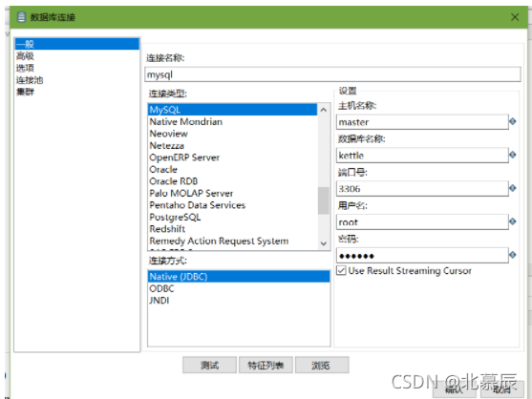The image size is (532, 399).
Task: Click database icon in dialog title bar
Action: click(21, 17)
